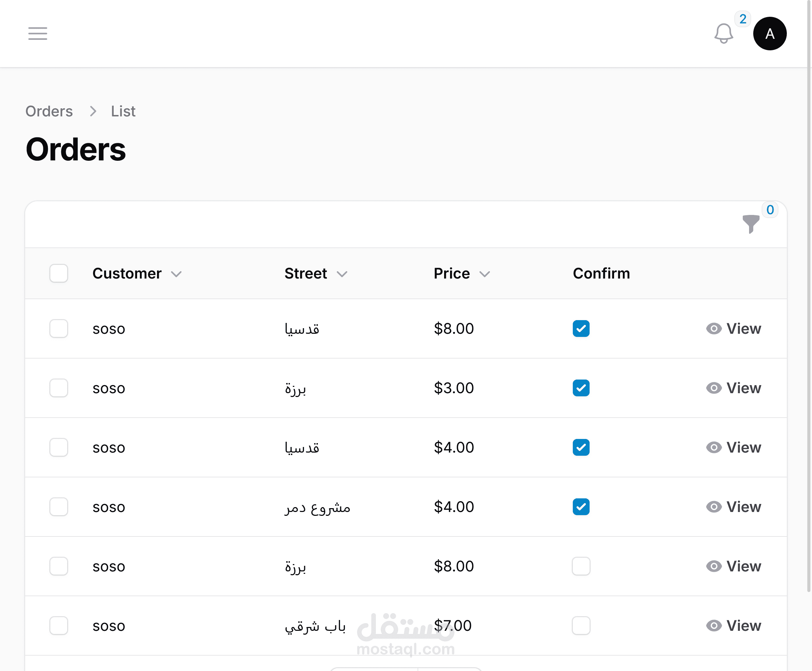812x671 pixels.
Task: Open user avatar menu labeled A
Action: point(769,34)
